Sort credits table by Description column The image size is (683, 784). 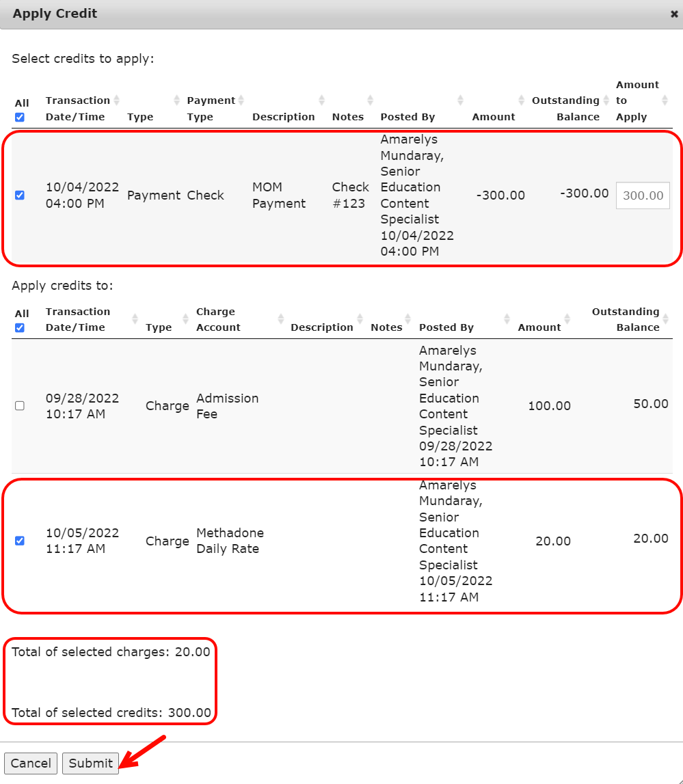click(x=283, y=116)
